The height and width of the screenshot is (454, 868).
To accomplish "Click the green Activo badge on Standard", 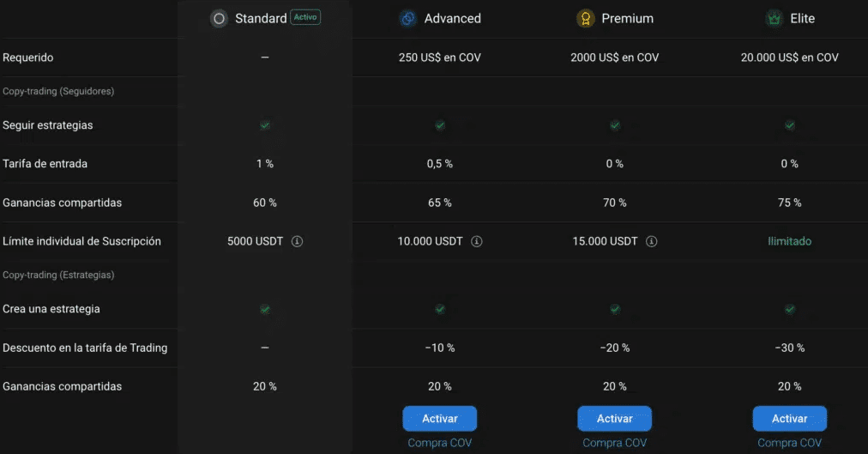I will click(x=305, y=17).
